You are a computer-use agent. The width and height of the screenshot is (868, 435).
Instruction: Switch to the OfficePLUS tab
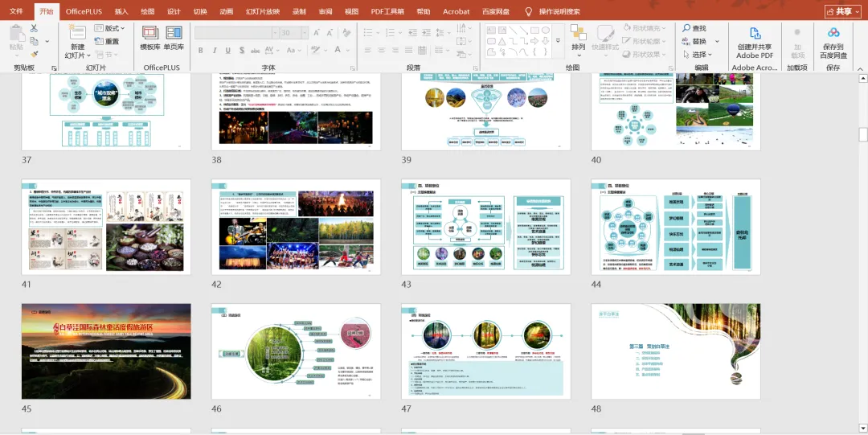(84, 11)
